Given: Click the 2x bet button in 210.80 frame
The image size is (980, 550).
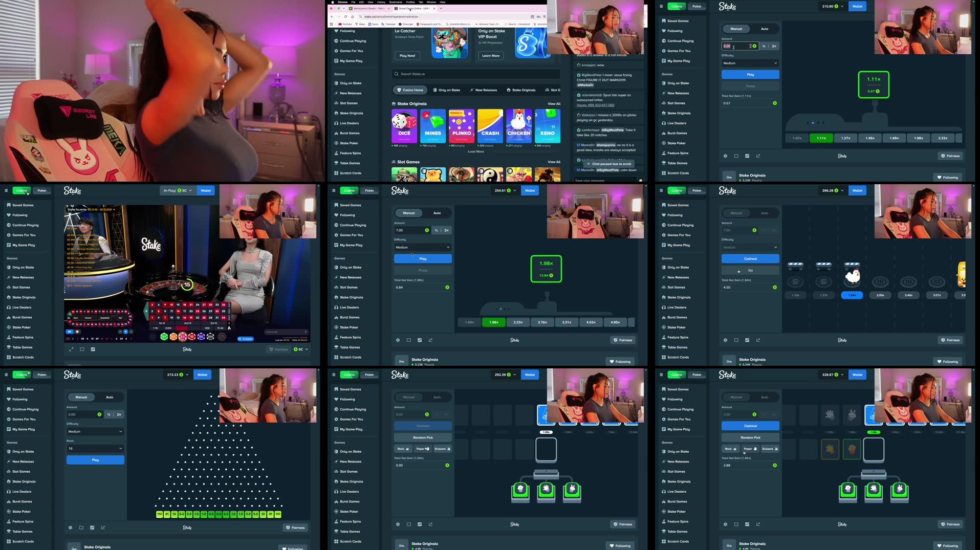Looking at the screenshot, I should tap(774, 46).
